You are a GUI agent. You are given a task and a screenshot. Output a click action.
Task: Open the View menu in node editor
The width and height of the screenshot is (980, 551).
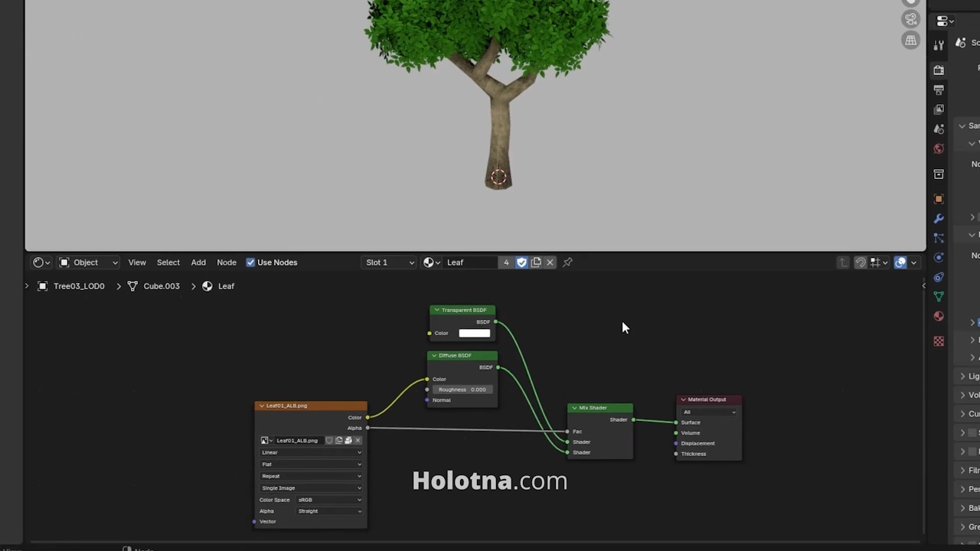click(137, 262)
